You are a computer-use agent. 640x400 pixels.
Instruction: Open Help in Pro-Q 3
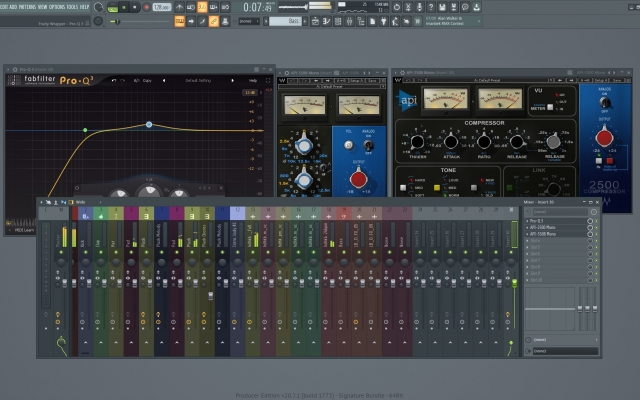click(253, 80)
